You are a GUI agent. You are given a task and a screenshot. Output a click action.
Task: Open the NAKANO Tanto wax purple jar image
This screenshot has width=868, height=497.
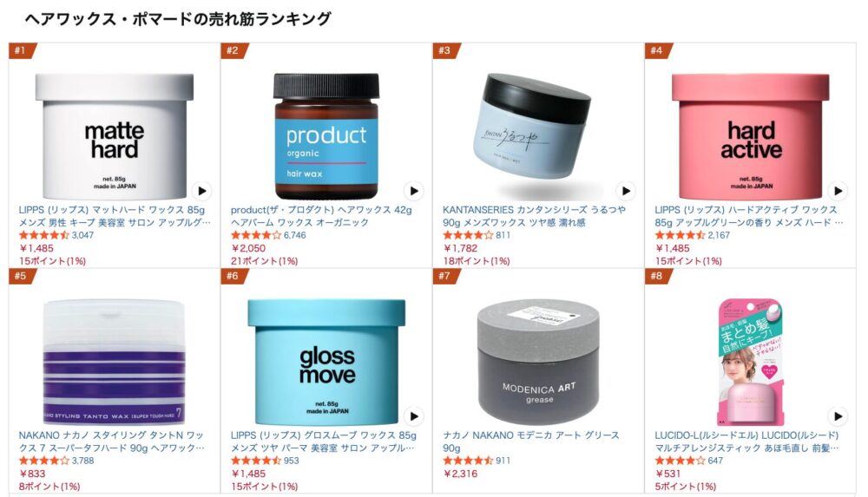click(x=114, y=362)
